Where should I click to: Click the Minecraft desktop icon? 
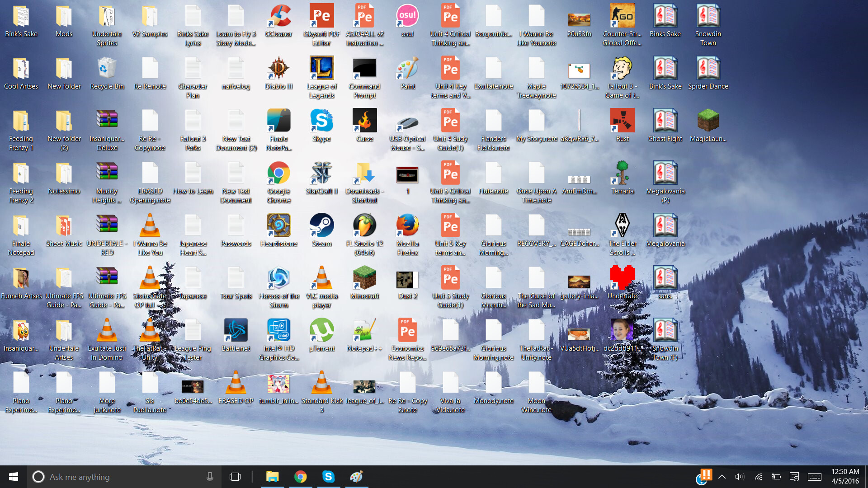point(364,278)
